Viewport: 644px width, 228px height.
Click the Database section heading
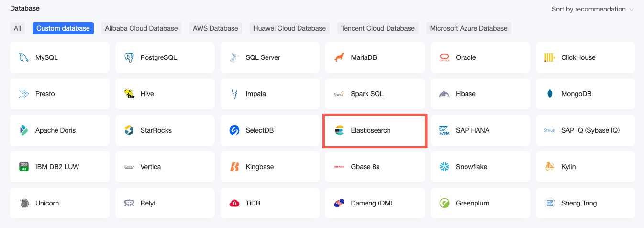tap(25, 8)
